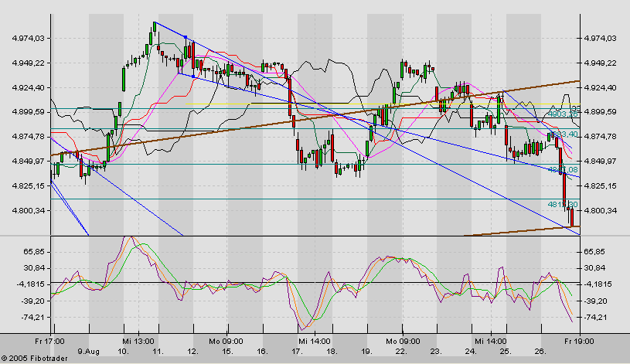Screen dimensions: 630x364
Task: Select 4.899,59 on the right price axis
Action: (602, 112)
